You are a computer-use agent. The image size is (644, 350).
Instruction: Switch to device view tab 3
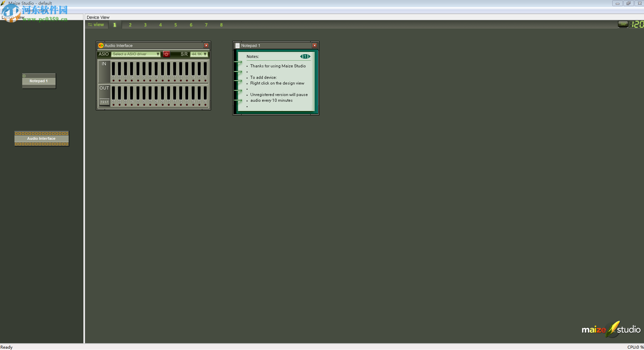click(x=145, y=25)
